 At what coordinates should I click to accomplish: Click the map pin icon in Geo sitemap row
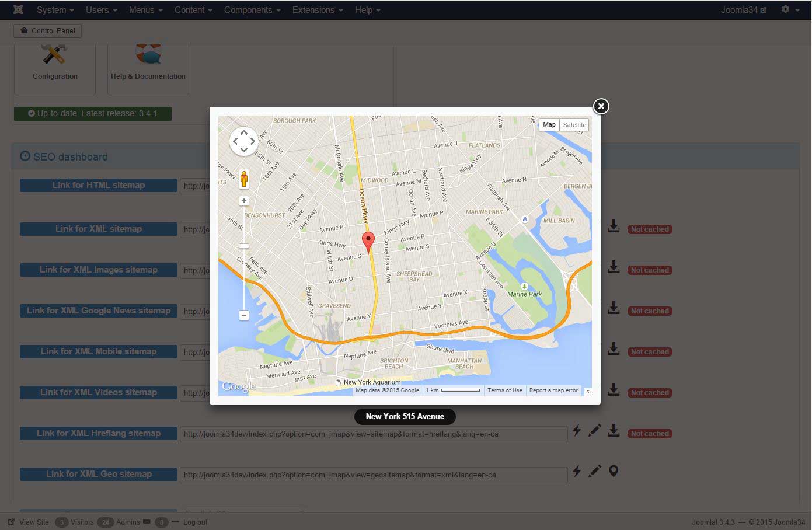coord(614,471)
